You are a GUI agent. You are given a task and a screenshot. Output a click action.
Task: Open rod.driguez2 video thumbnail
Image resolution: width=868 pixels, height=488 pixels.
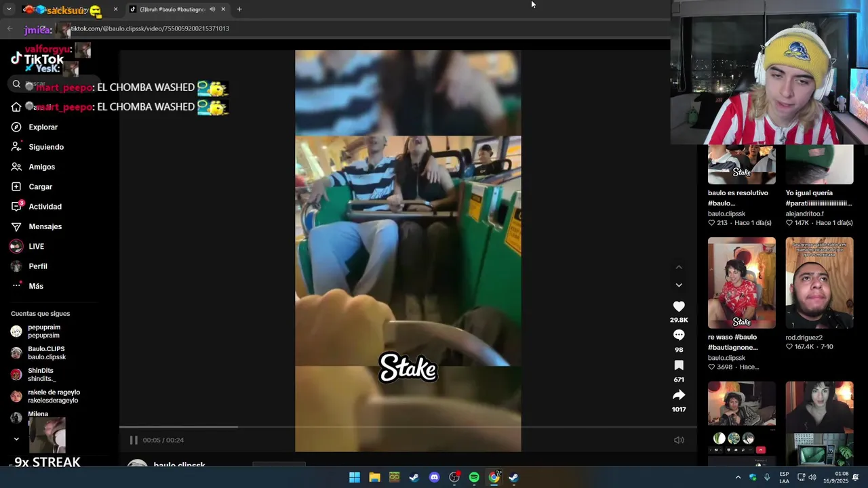pyautogui.click(x=819, y=283)
